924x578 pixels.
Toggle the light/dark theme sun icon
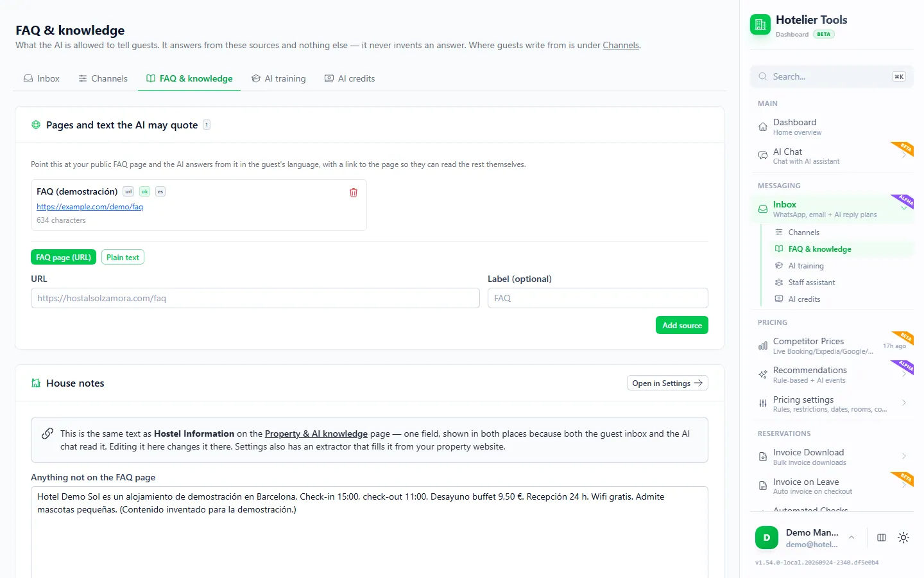(903, 538)
